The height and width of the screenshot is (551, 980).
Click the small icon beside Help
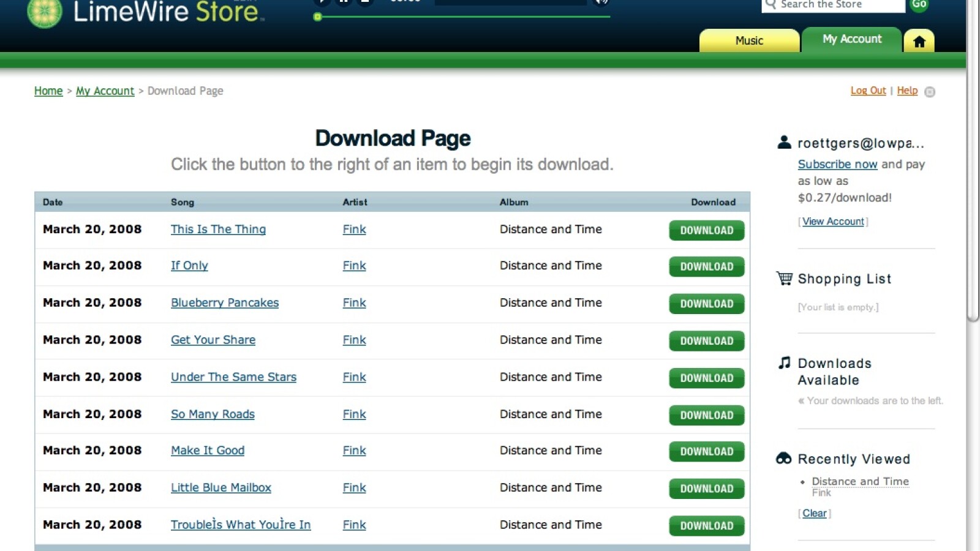click(930, 92)
